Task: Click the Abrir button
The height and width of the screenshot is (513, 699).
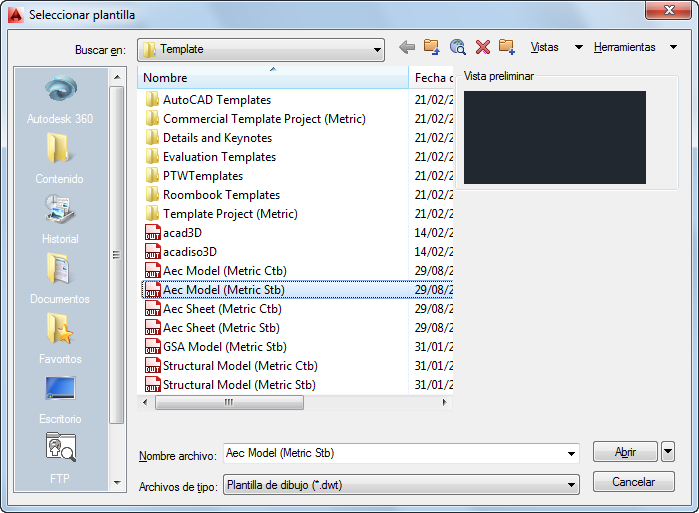Action: 625,451
